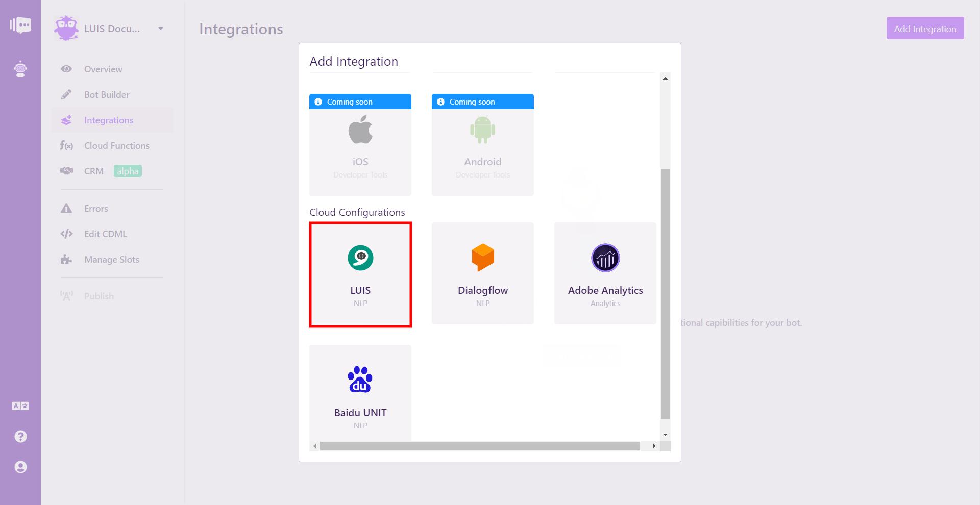The height and width of the screenshot is (505, 980).
Task: Choose the Dialogflow NLP integration card
Action: (483, 273)
